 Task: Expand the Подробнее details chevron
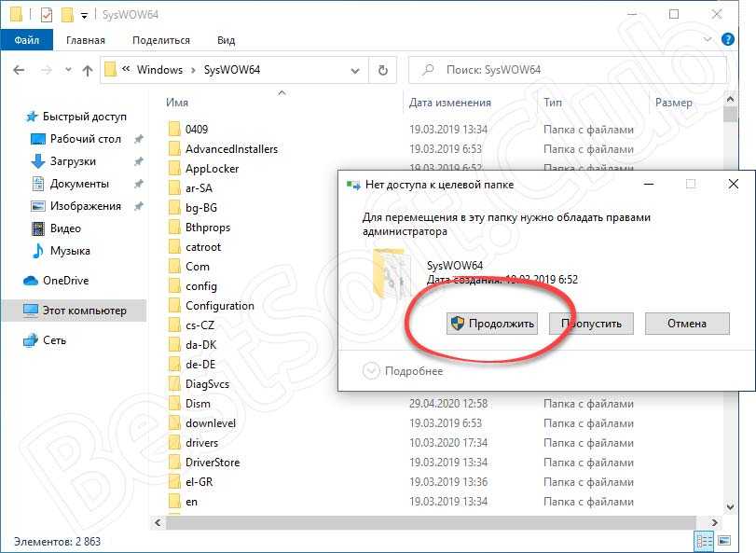point(371,371)
